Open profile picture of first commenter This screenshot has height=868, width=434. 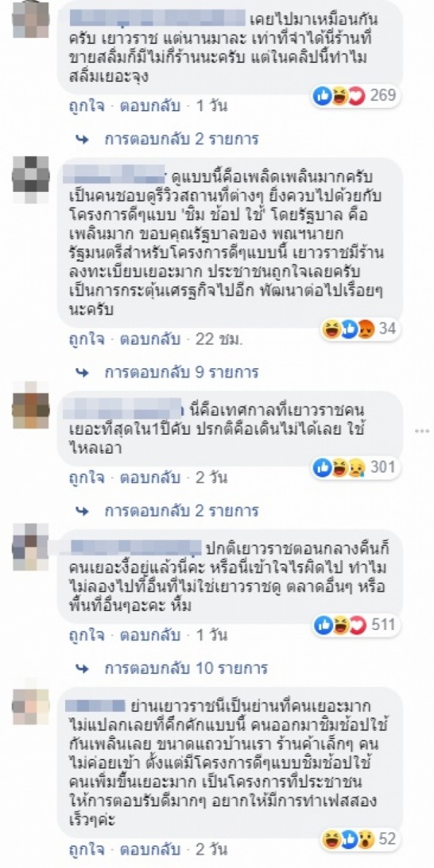31,19
